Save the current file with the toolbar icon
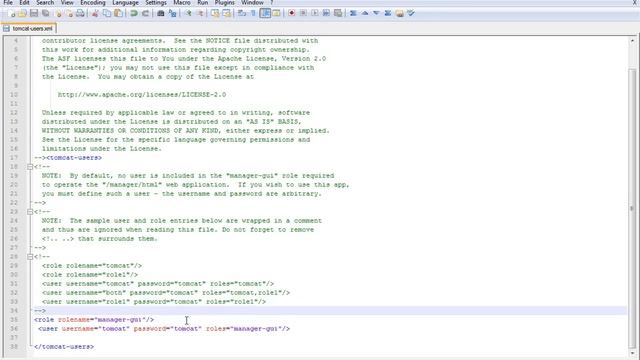This screenshot has width=640, height=360. (34, 13)
